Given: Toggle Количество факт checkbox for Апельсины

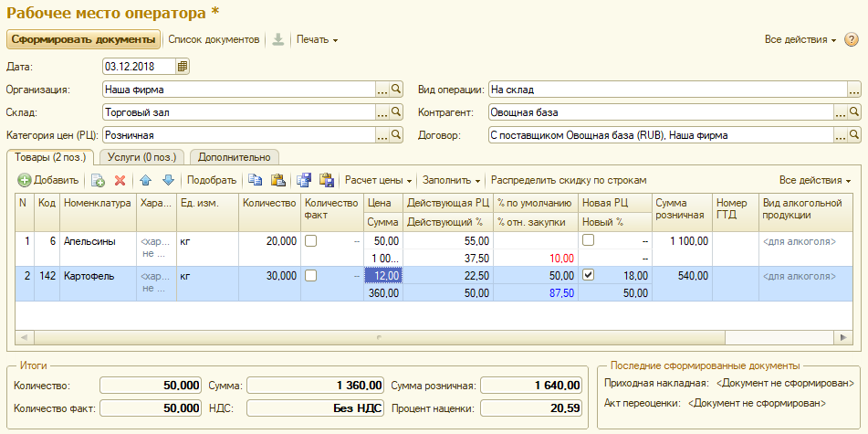Looking at the screenshot, I should coord(311,241).
